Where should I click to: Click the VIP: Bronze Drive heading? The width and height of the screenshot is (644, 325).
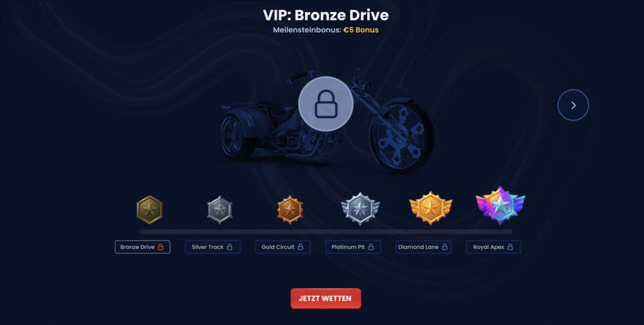point(326,15)
